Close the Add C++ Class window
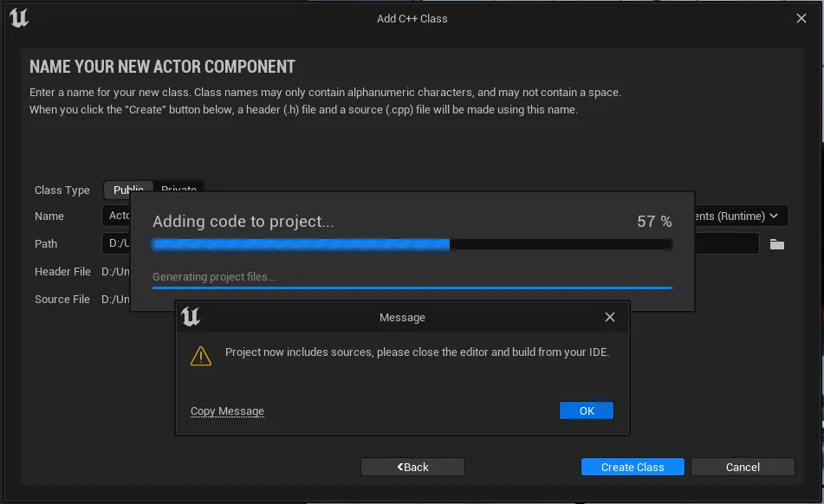 (801, 18)
